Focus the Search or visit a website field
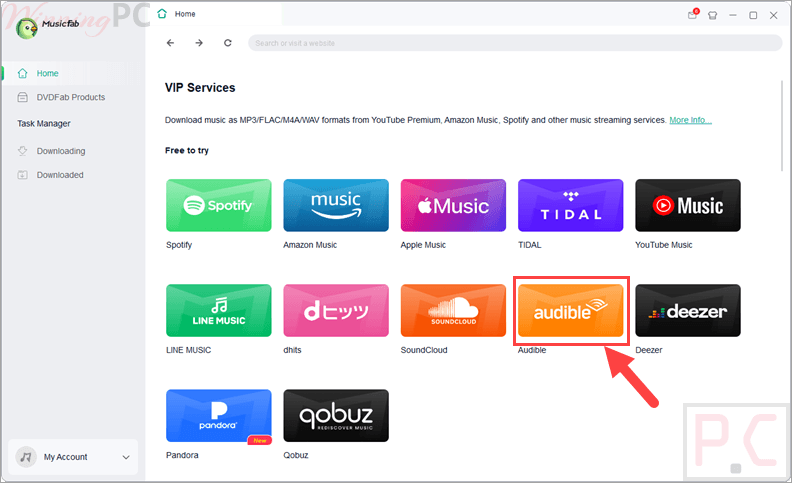This screenshot has width=792, height=483. pos(515,43)
